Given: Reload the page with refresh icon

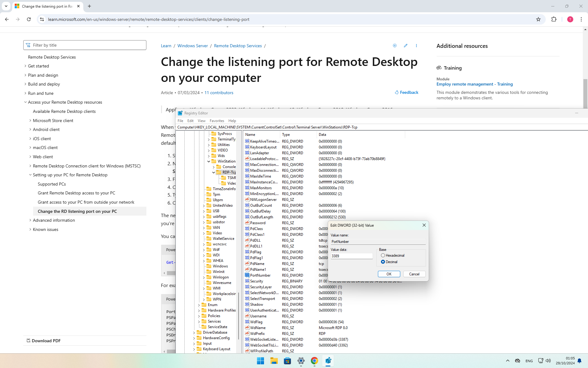Looking at the screenshot, I should click(x=29, y=19).
